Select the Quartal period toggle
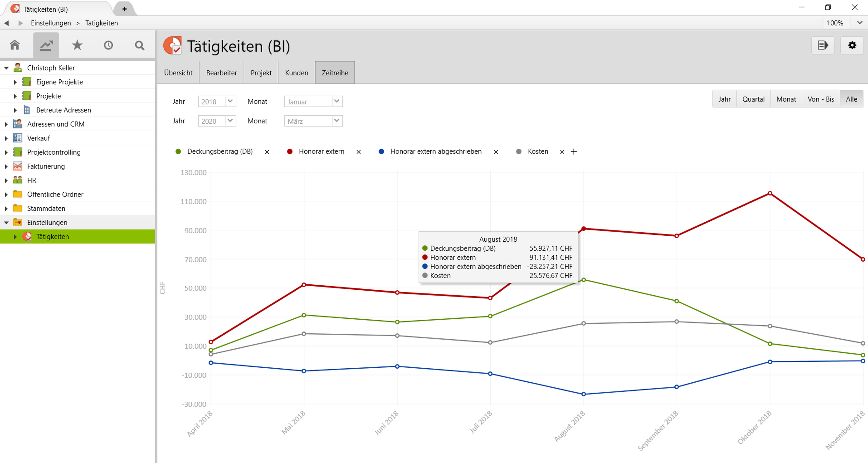The image size is (868, 463). click(753, 99)
